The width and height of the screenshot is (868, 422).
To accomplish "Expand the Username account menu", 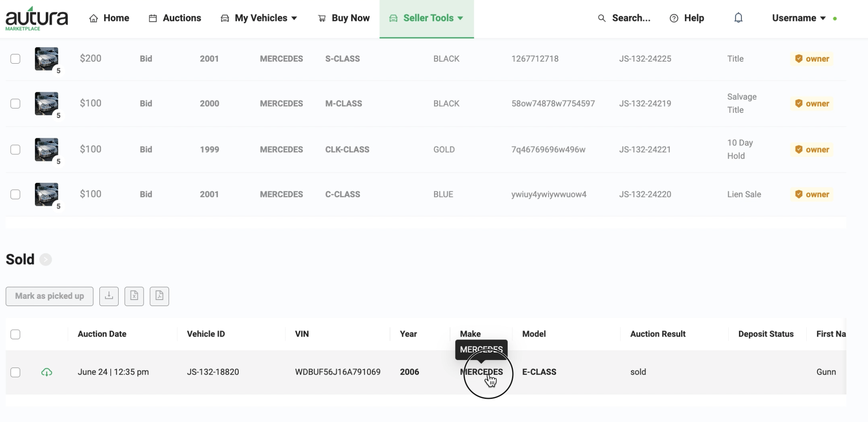I will [799, 18].
